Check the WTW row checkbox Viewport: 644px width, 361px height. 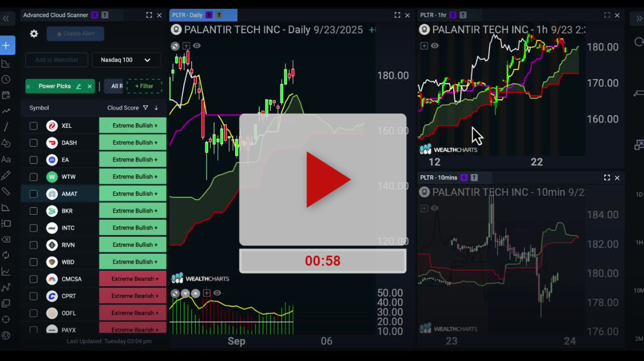point(34,177)
